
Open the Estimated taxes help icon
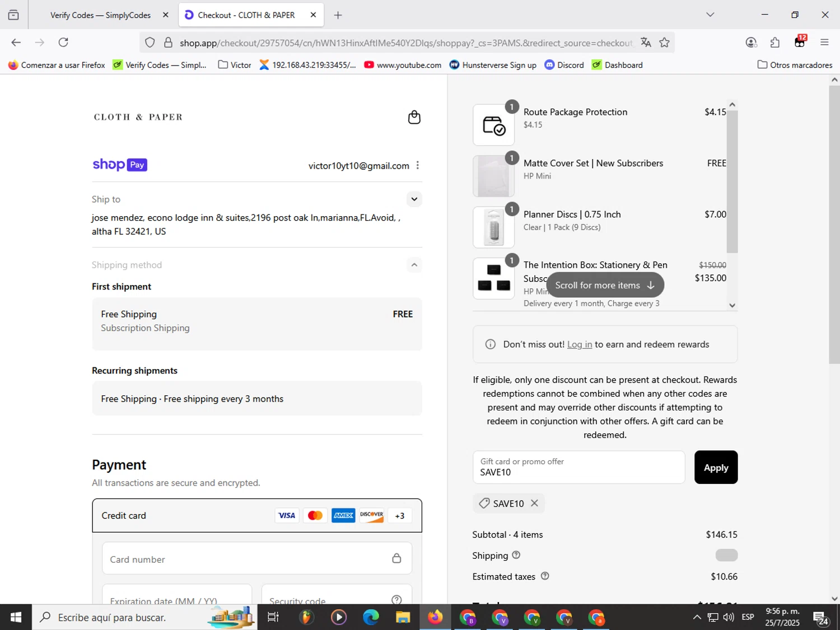click(x=545, y=576)
